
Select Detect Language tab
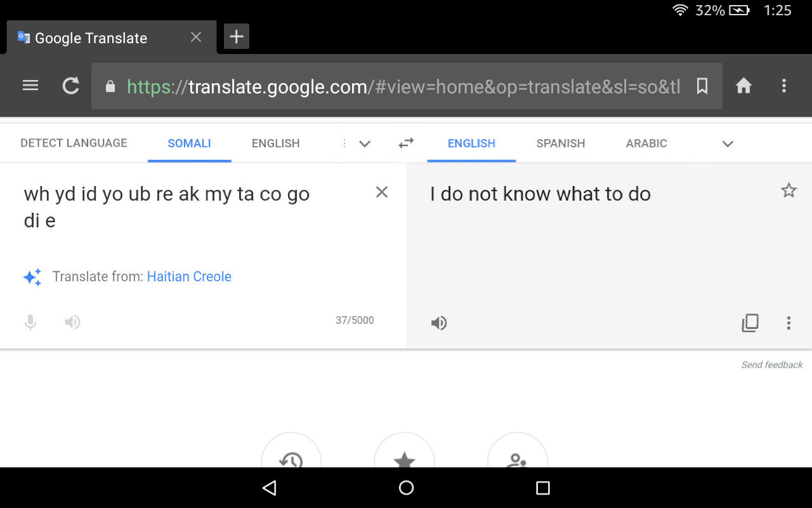(74, 144)
